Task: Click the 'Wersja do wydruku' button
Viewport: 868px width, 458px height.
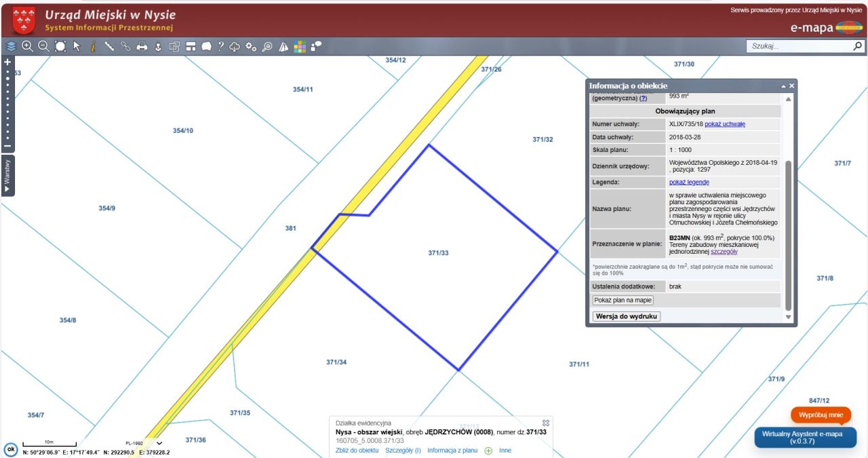Action: click(x=626, y=316)
